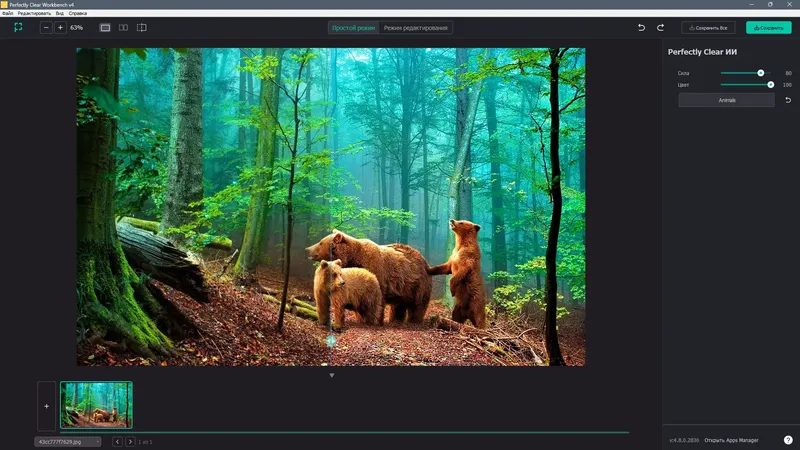Switch to single image view layout

105,28
